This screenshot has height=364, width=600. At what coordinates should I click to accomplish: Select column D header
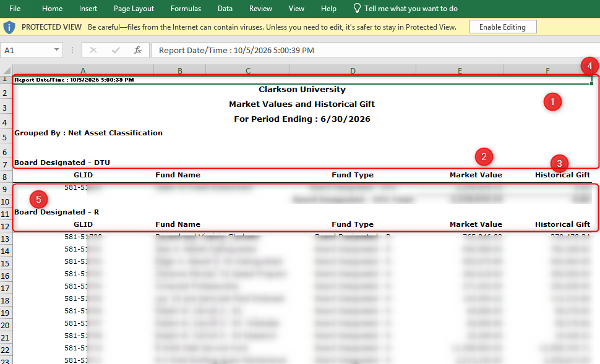(x=353, y=70)
